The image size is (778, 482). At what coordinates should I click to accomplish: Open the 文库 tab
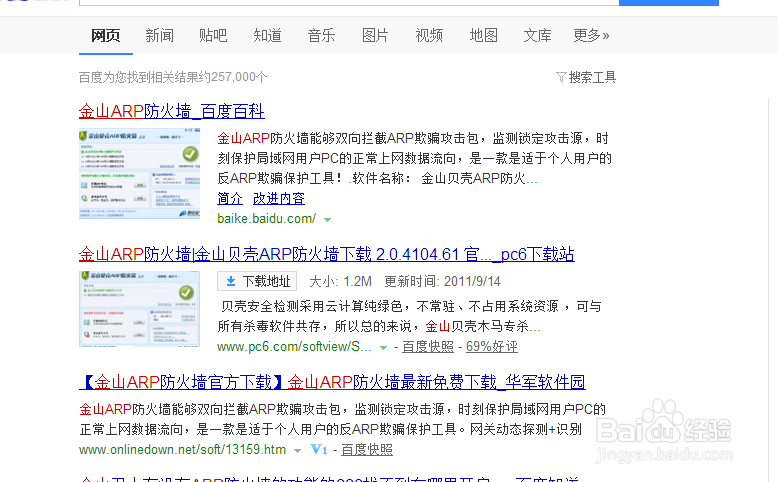pyautogui.click(x=537, y=35)
